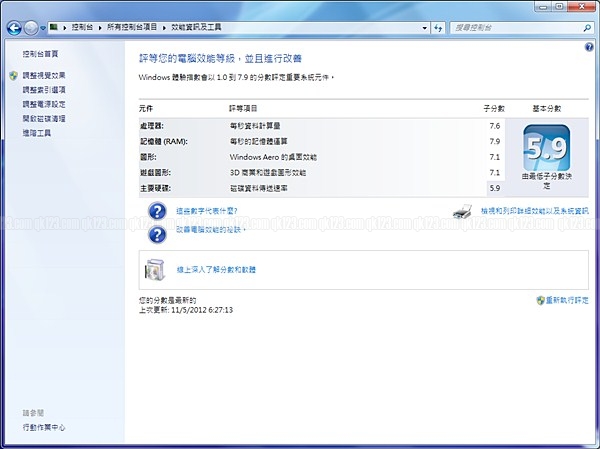Expand the arrow after 控制台 breadcrumb
Screen dimensions: 600x449
(x=100, y=28)
